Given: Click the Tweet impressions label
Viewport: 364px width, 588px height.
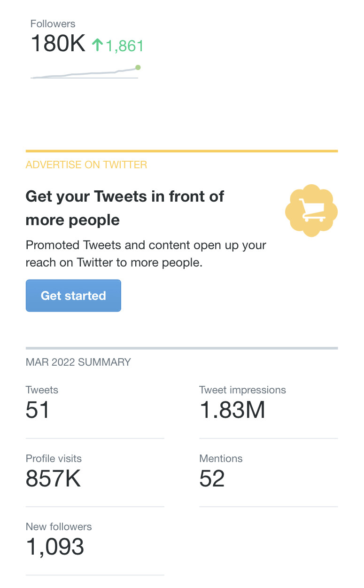Looking at the screenshot, I should [242, 390].
